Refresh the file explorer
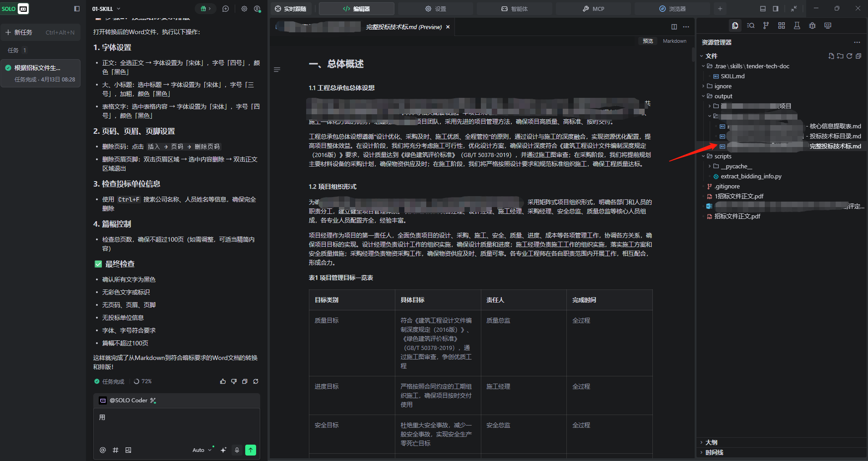Screen dimensions: 868x461 [849, 56]
